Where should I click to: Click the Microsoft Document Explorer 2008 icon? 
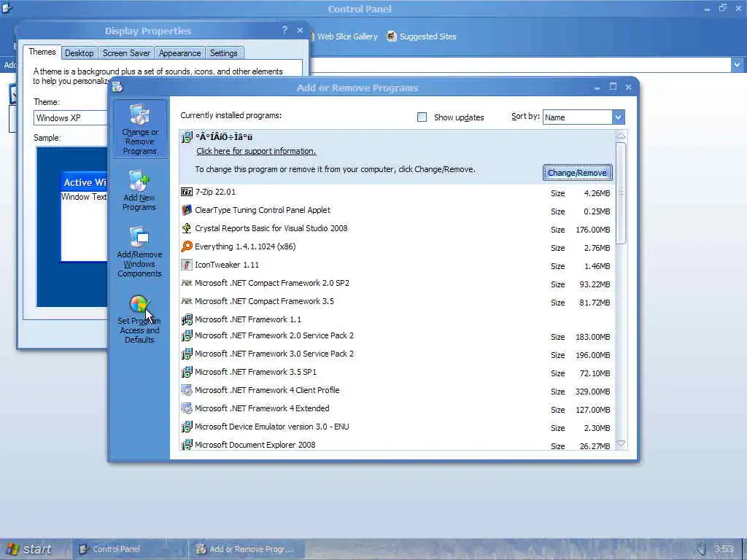point(187,445)
